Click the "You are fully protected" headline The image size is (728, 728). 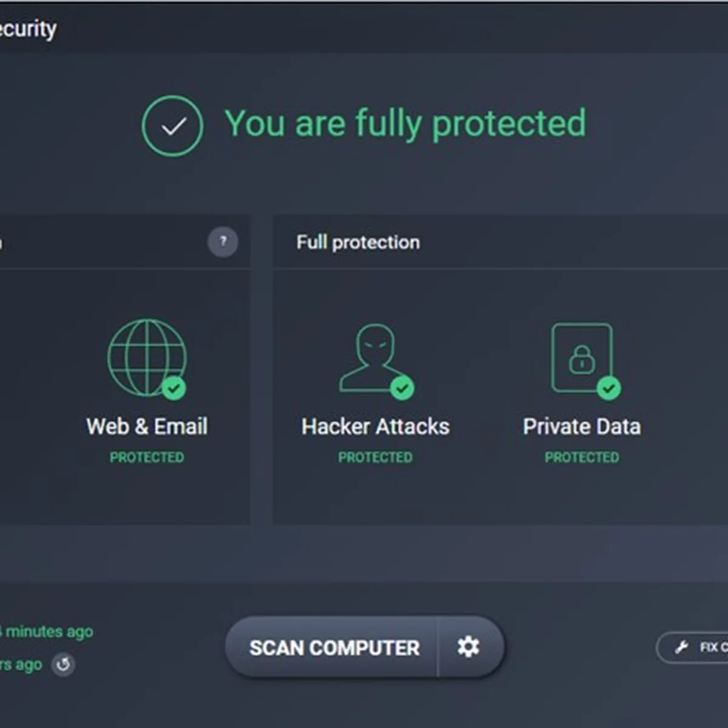pyautogui.click(x=405, y=123)
